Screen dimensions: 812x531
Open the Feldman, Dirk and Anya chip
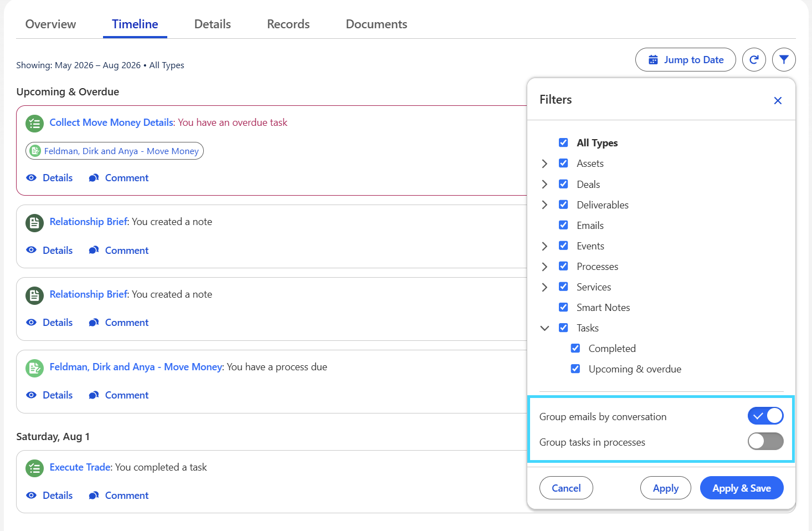[x=115, y=151]
